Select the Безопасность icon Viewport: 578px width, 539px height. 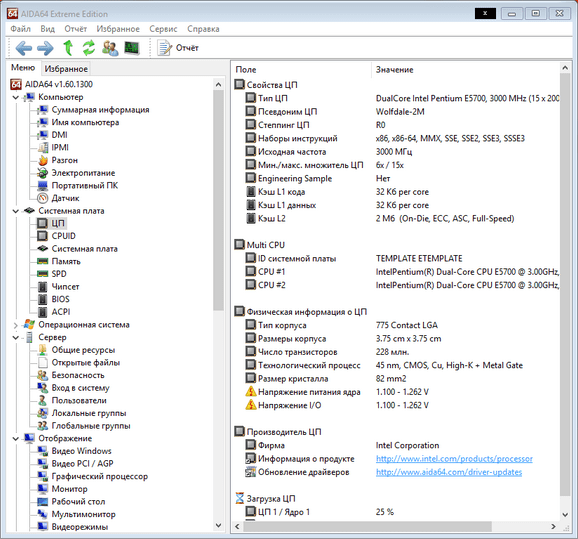click(43, 375)
